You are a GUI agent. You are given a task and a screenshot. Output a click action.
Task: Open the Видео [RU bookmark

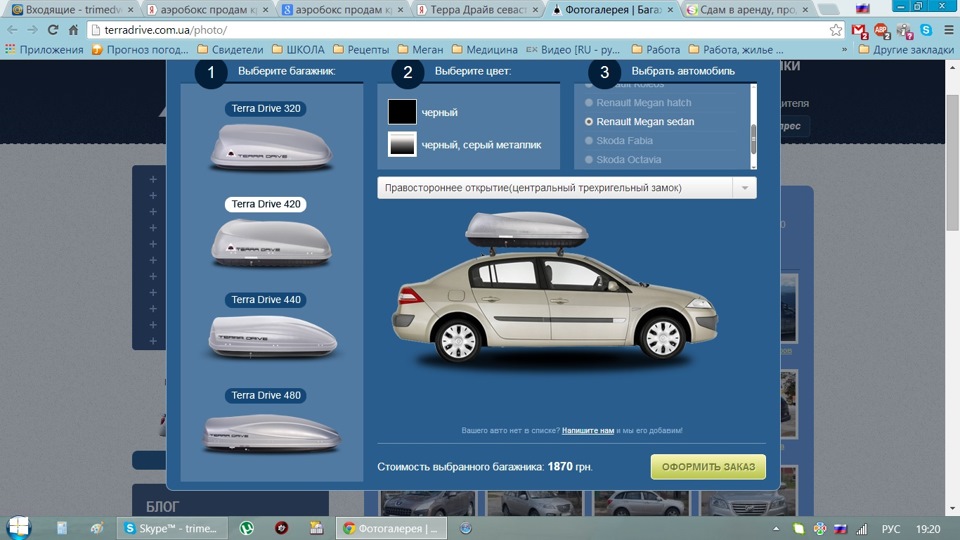tap(574, 50)
